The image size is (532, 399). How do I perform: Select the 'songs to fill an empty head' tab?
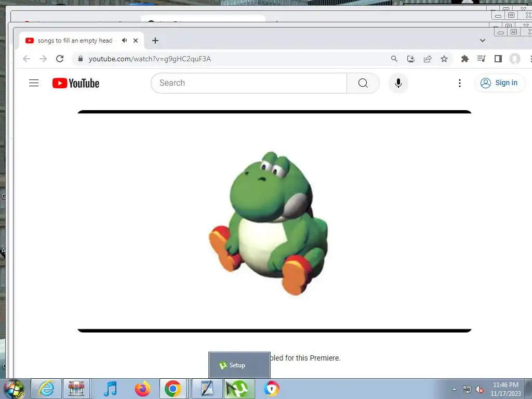82,41
